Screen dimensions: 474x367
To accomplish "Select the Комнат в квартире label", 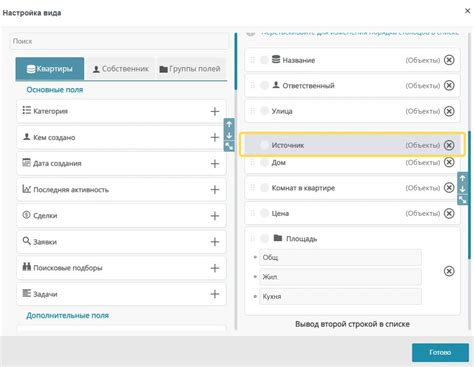I will pos(303,188).
